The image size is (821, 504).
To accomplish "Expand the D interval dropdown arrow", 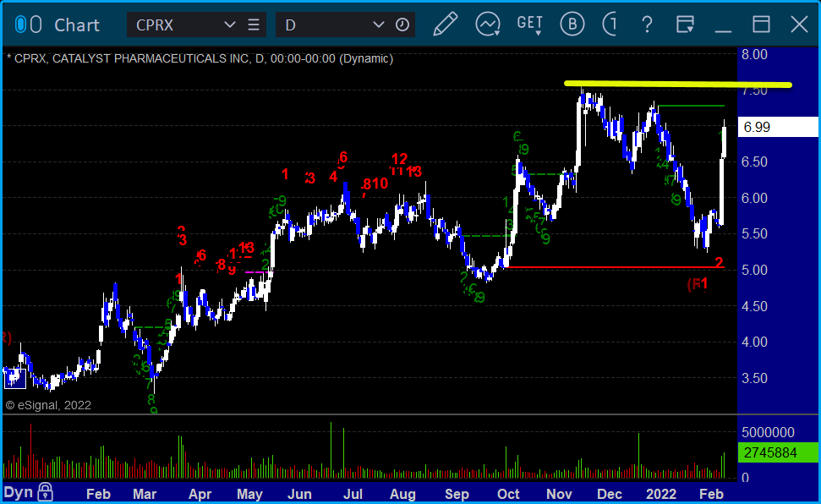I will [x=378, y=25].
